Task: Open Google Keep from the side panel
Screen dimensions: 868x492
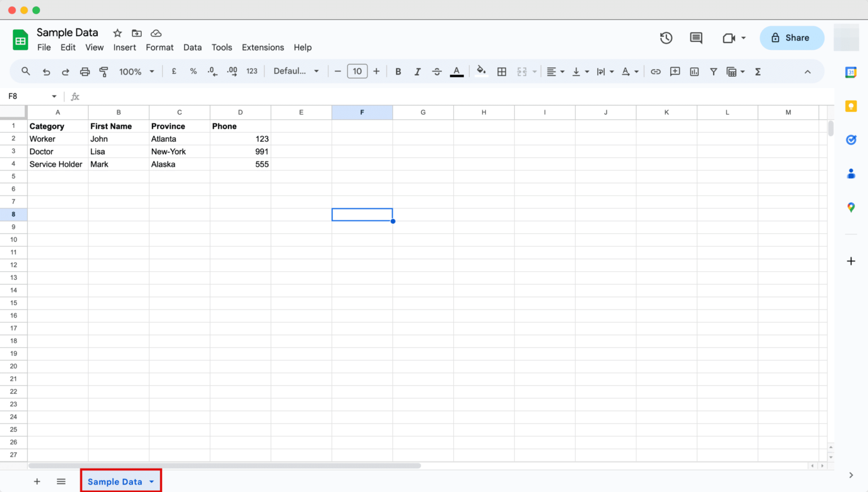Action: point(850,106)
